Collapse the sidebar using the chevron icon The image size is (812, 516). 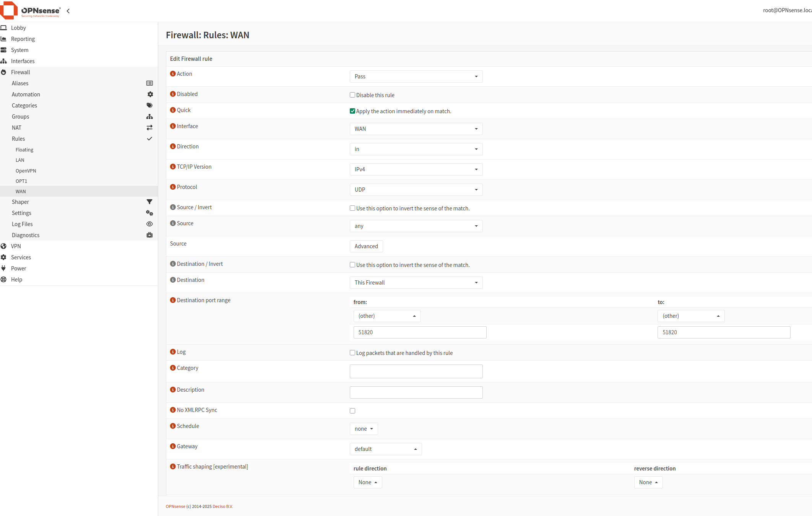(x=68, y=11)
